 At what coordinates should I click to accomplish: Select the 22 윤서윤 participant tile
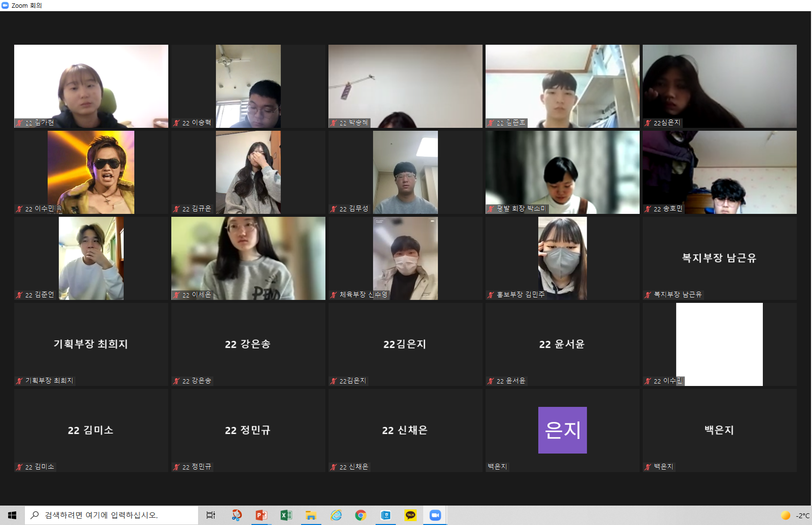(562, 344)
